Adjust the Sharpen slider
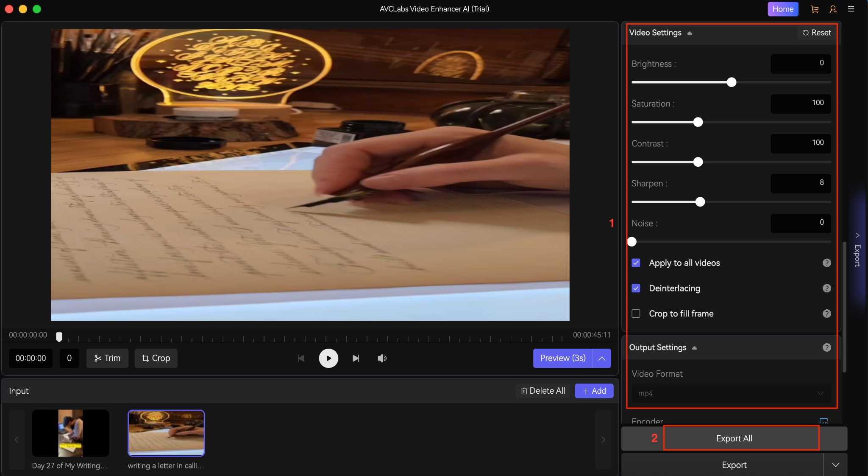Screen dimensions: 868x476 coord(700,202)
